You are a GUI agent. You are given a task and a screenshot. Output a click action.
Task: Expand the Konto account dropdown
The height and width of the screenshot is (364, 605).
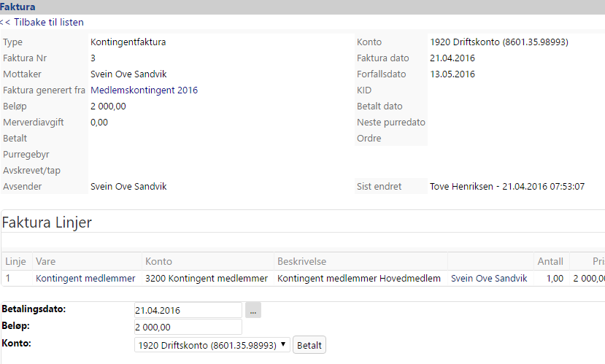pos(212,345)
